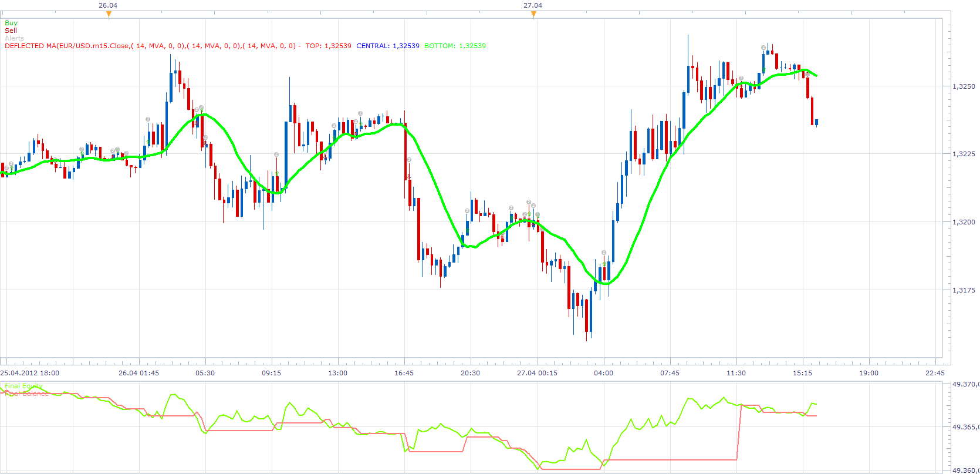Click the orange 27.04 date marker triangle
Screen dimensions: 980x474
coord(533,15)
